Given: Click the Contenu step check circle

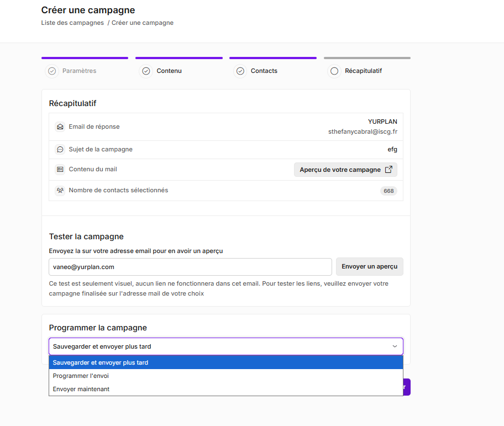Looking at the screenshot, I should tap(146, 71).
